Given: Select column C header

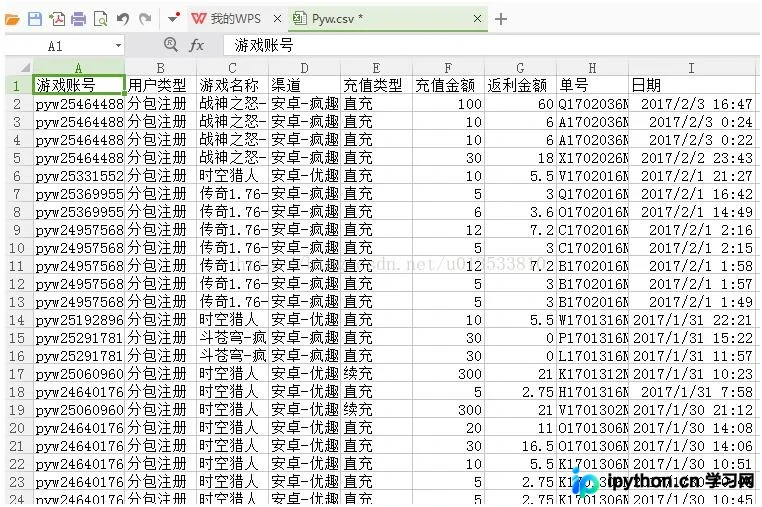Looking at the screenshot, I should point(232,68).
